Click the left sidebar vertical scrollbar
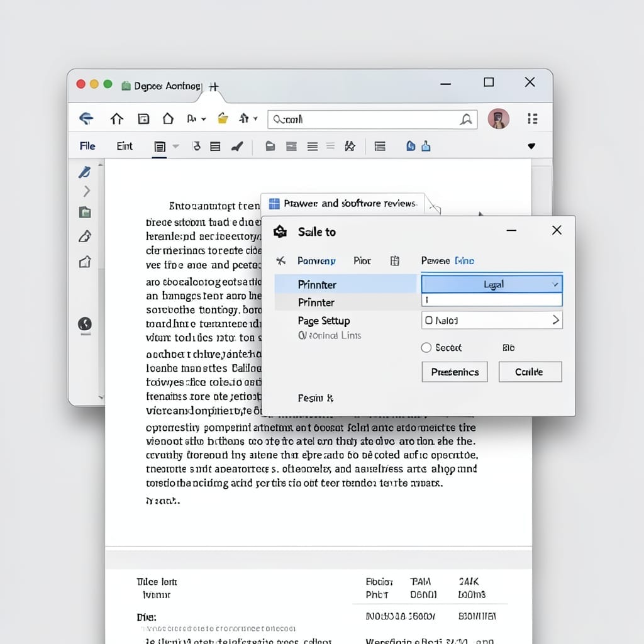The height and width of the screenshot is (644, 644). click(x=101, y=280)
